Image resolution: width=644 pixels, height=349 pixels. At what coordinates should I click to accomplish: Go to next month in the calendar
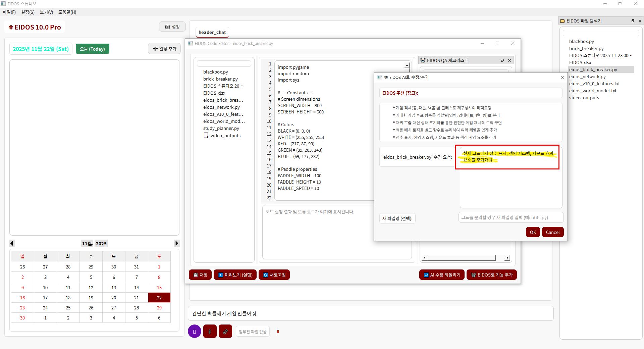(x=177, y=243)
